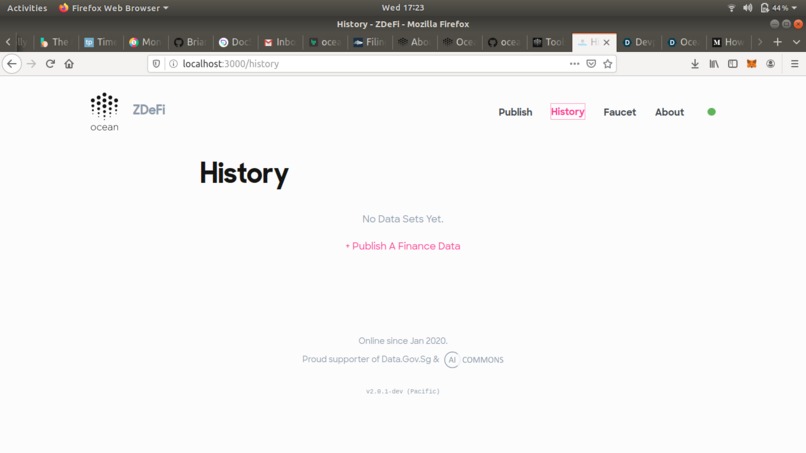
Task: Reload the current page
Action: click(x=50, y=64)
